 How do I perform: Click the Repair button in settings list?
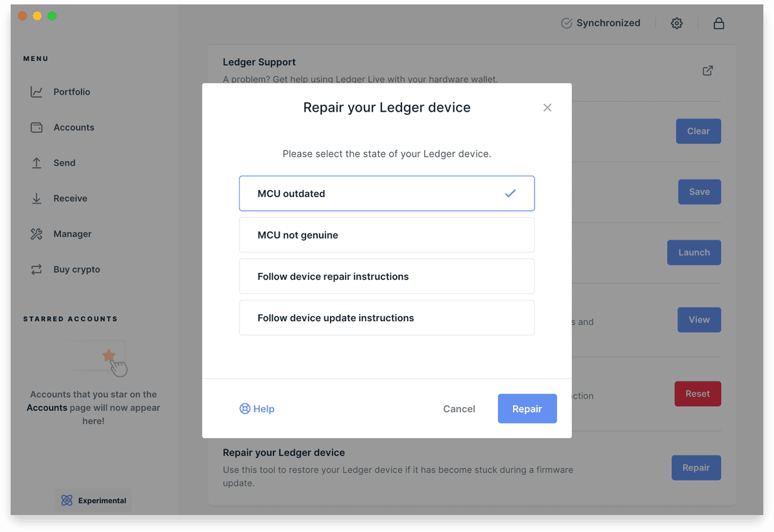(x=696, y=468)
